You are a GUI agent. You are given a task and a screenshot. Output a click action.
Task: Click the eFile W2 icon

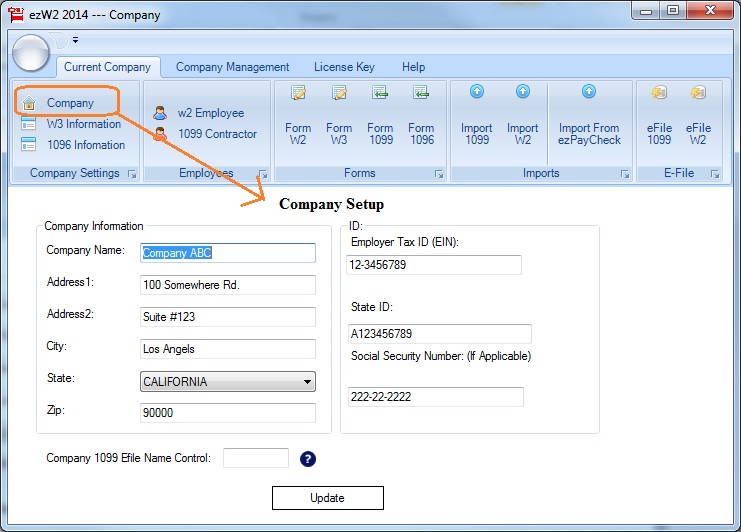pyautogui.click(x=698, y=93)
